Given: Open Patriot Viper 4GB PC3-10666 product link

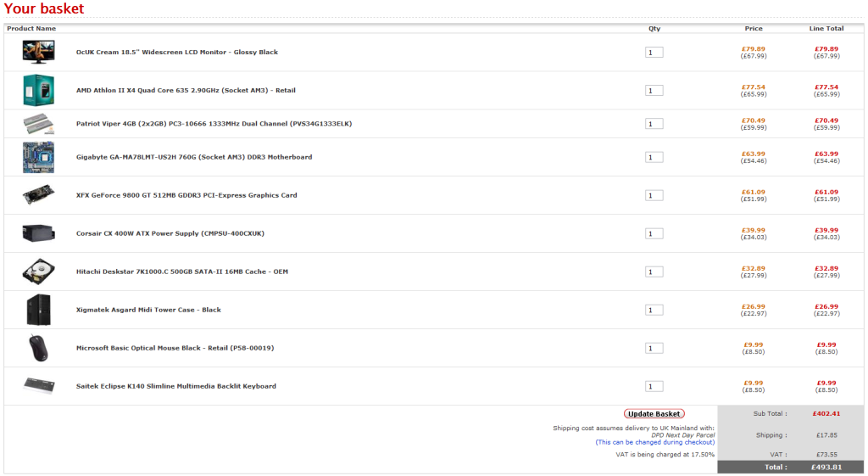Looking at the screenshot, I should click(x=214, y=124).
